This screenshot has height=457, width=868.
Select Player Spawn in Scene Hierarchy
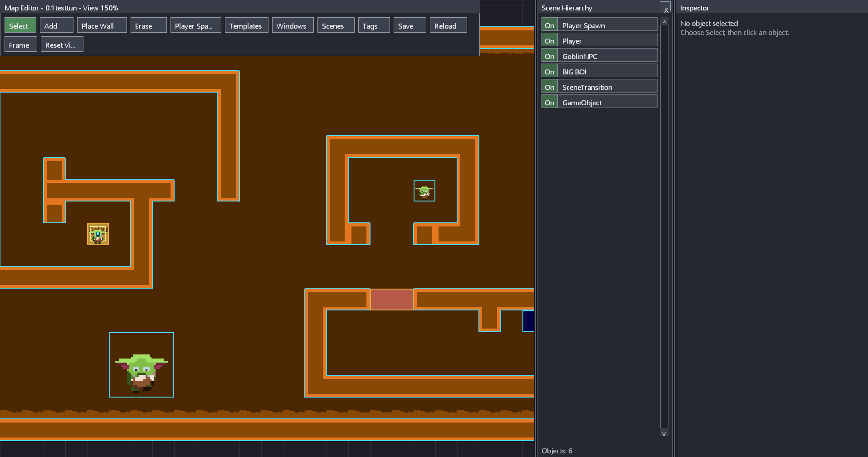(x=608, y=25)
